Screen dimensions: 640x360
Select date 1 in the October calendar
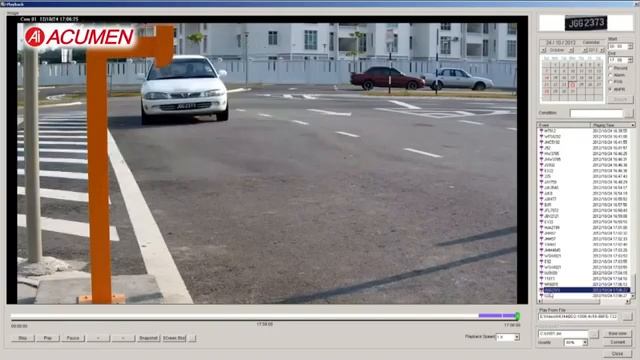click(x=555, y=65)
